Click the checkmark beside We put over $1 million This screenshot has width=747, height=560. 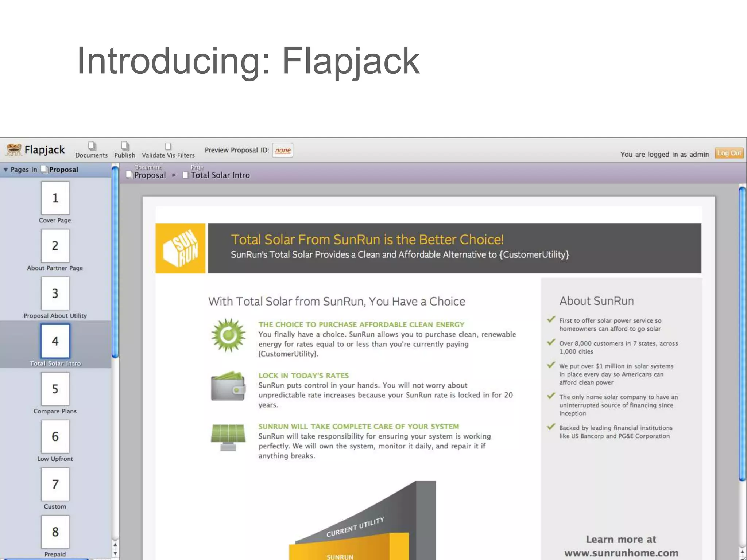coord(551,365)
